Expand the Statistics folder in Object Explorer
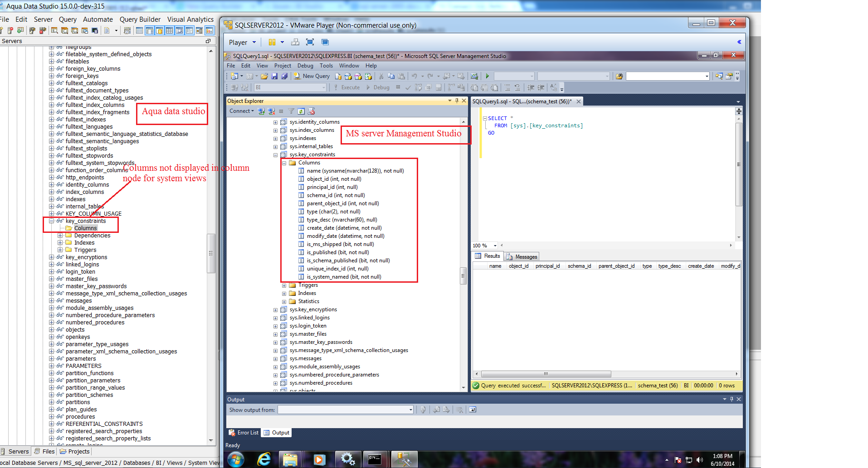Image resolution: width=868 pixels, height=468 pixels. 284,302
